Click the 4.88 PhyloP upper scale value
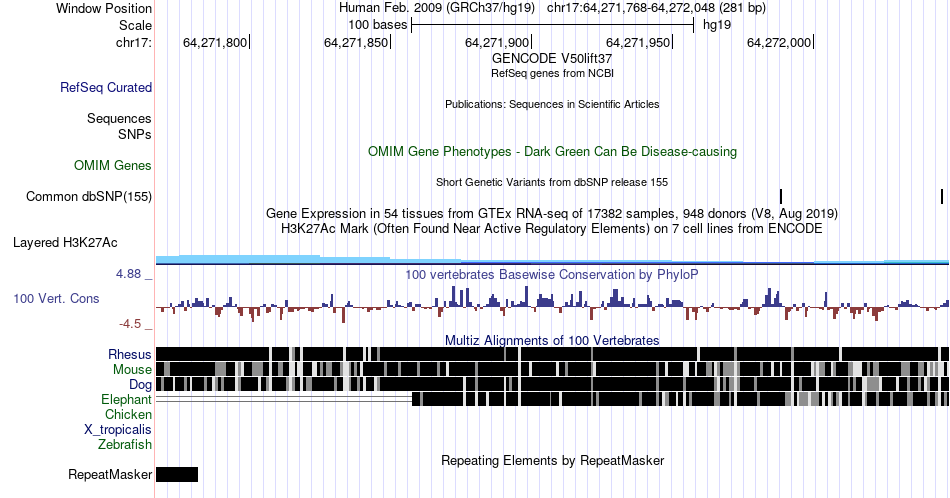This screenshot has height=498, width=950. tap(128, 274)
